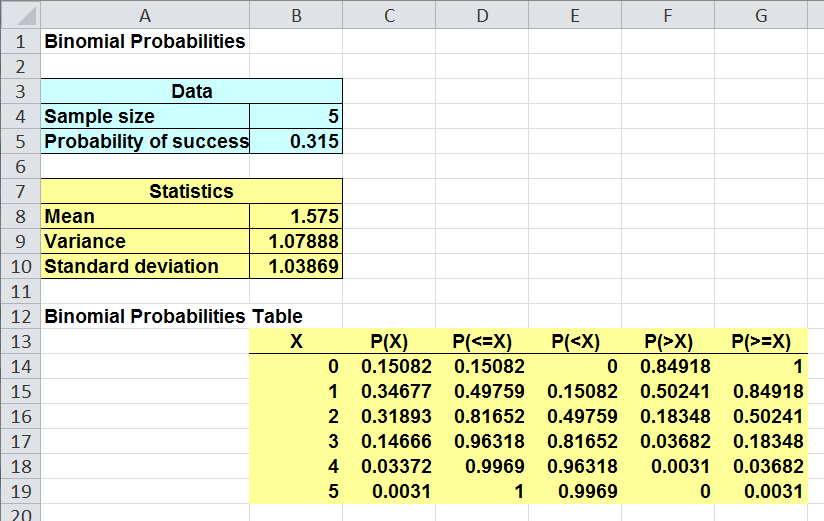Click the 'Probability of success' label
Image resolution: width=824 pixels, height=521 pixels.
coord(145,141)
